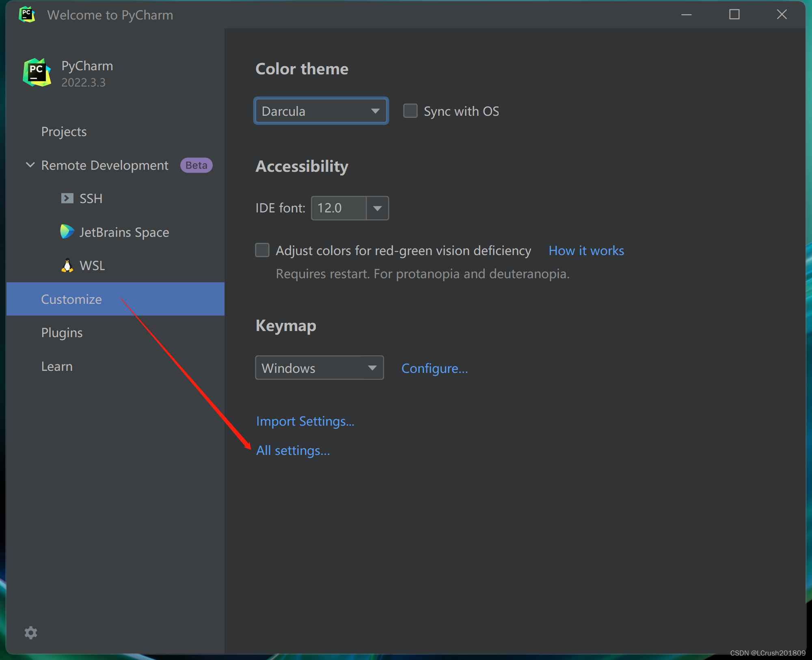Click the PyCharm icon in the title bar
This screenshot has height=660, width=812.
coord(26,14)
